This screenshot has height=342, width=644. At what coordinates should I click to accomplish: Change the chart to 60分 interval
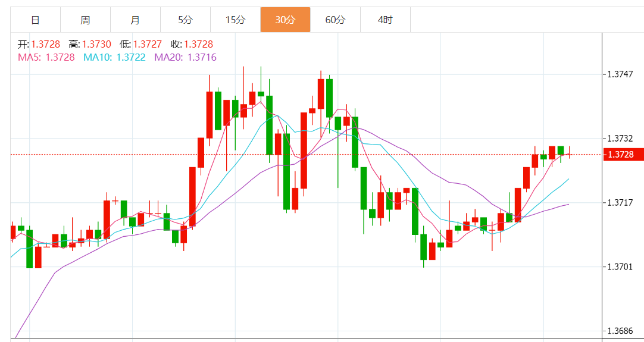coord(335,20)
